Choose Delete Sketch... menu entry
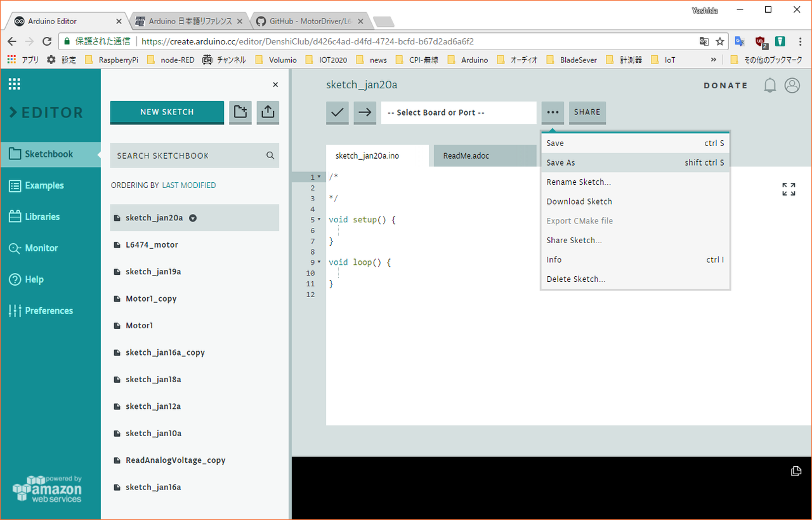This screenshot has height=520, width=812. pos(635,279)
